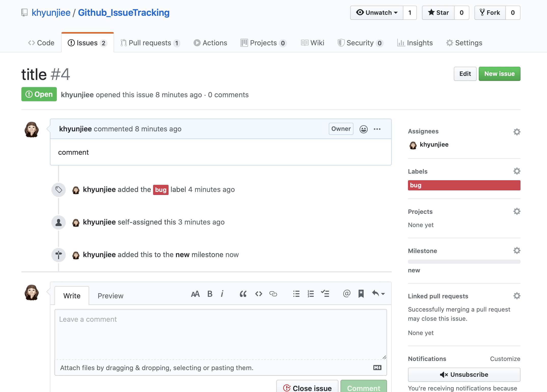Switch to the Preview tab

(x=111, y=296)
